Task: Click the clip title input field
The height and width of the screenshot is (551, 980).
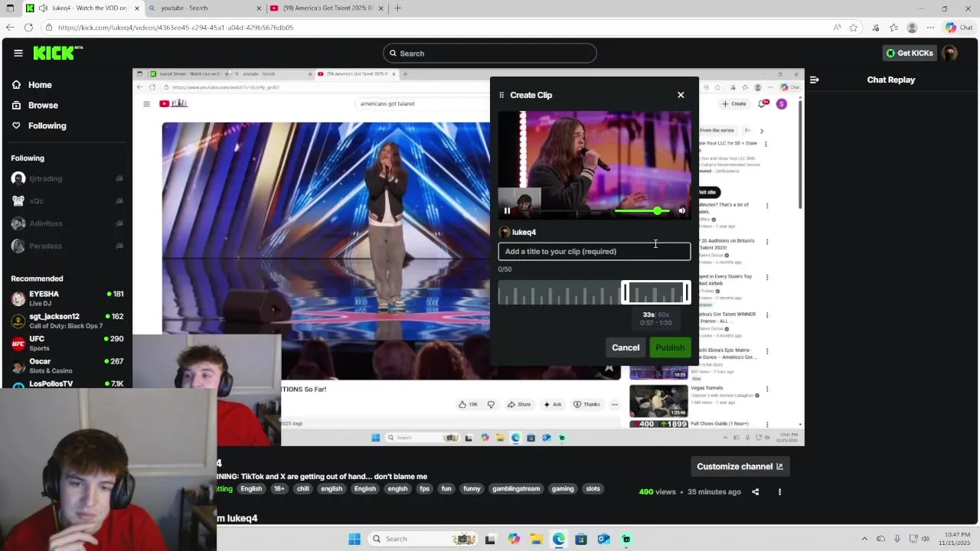Action: 594,252
